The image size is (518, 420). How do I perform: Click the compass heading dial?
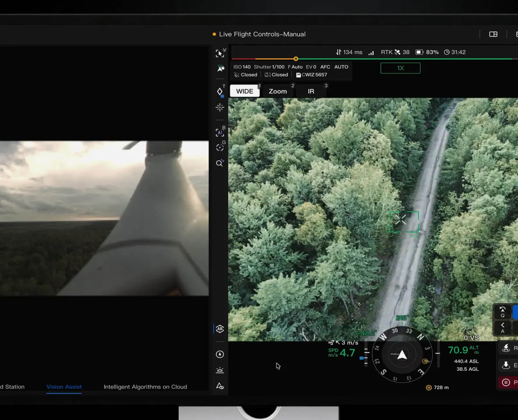[402, 354]
